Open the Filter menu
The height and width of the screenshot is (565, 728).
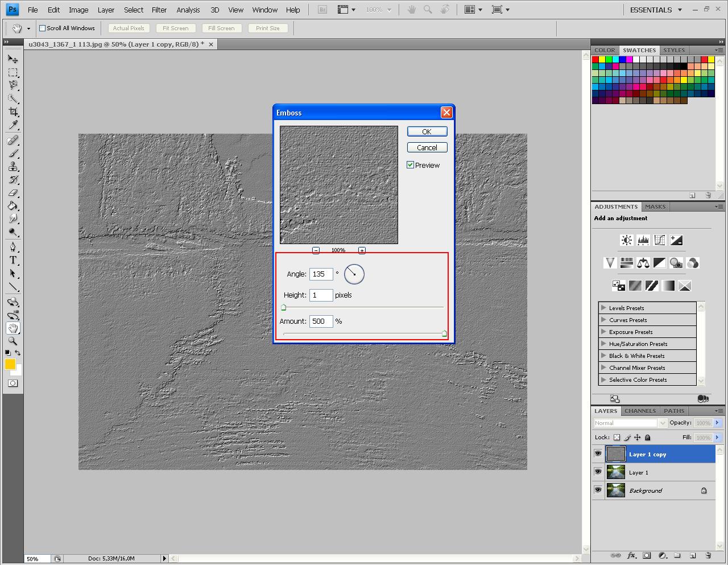(x=159, y=10)
